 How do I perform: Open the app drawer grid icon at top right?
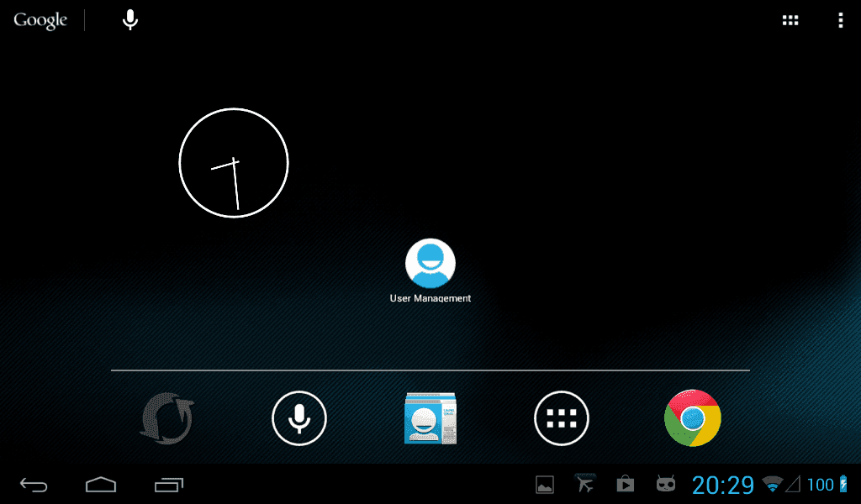pos(790,20)
